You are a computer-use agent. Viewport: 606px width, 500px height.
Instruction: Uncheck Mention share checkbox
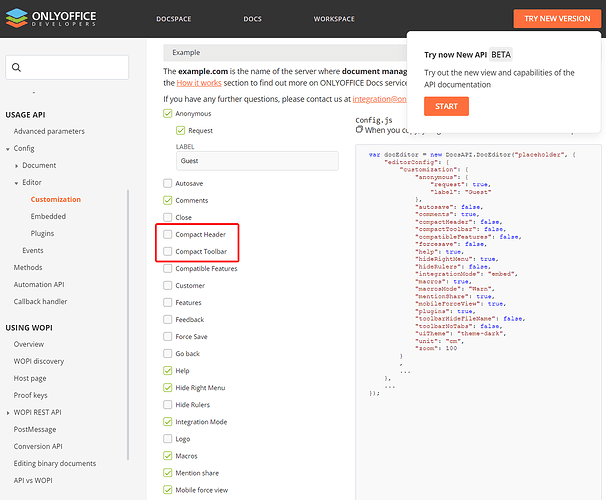[x=167, y=473]
